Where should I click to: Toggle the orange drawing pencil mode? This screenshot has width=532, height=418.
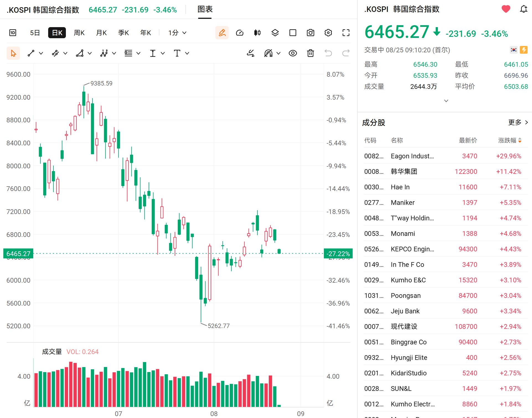point(222,33)
